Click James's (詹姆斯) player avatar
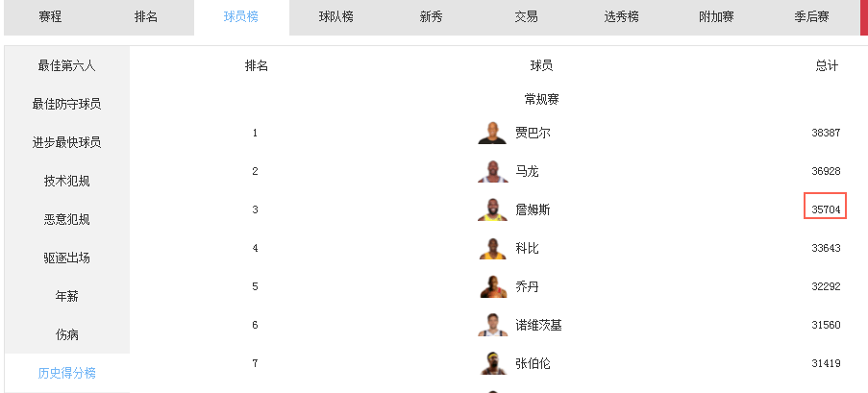 (x=492, y=209)
